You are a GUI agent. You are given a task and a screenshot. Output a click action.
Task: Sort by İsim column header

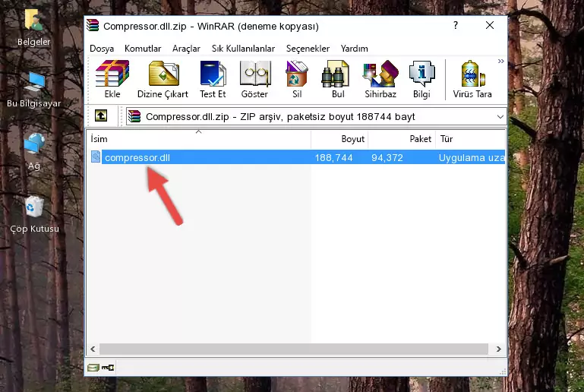(199, 139)
